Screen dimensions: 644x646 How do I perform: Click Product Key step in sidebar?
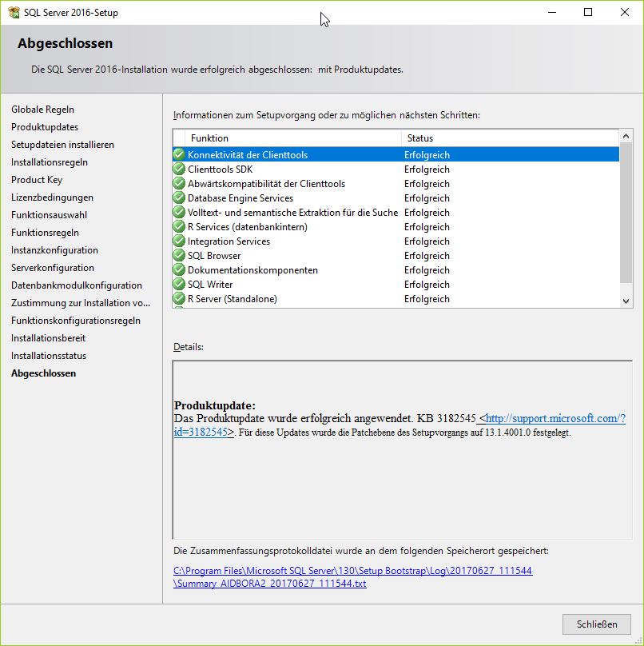[x=37, y=180]
